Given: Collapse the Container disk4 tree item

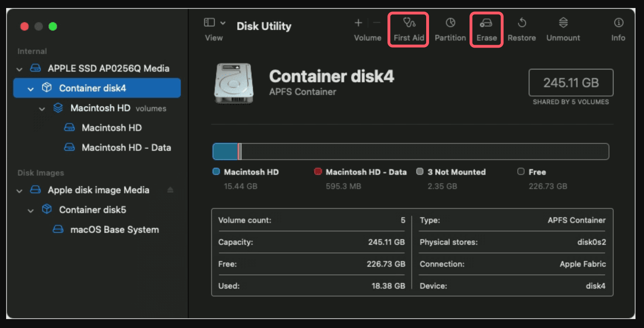Looking at the screenshot, I should pos(30,89).
